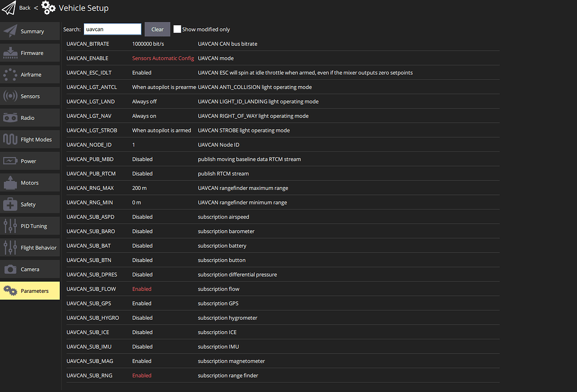Image resolution: width=577 pixels, height=392 pixels.
Task: Open the Summary panel icon
Action: pos(12,31)
